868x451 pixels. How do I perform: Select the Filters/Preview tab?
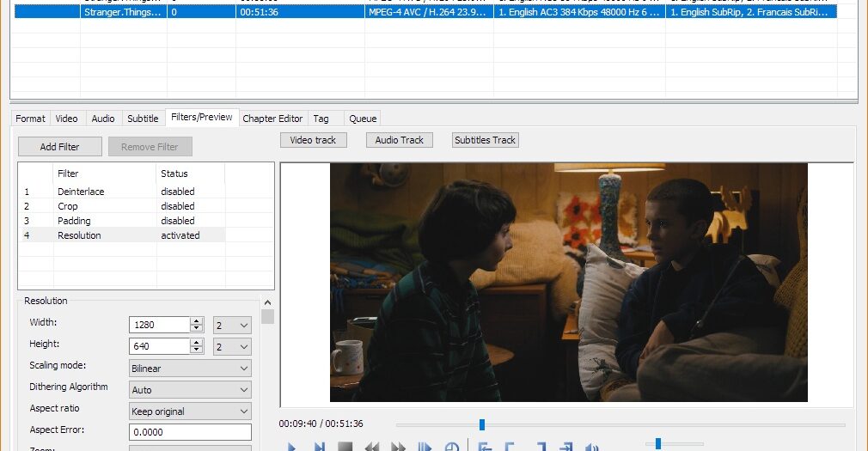click(x=202, y=118)
